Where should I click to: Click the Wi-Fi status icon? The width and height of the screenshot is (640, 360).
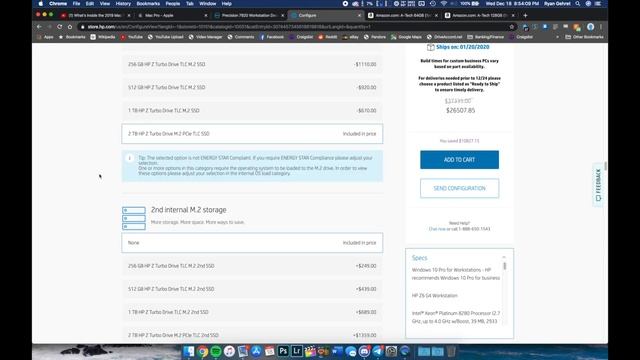point(444,3)
